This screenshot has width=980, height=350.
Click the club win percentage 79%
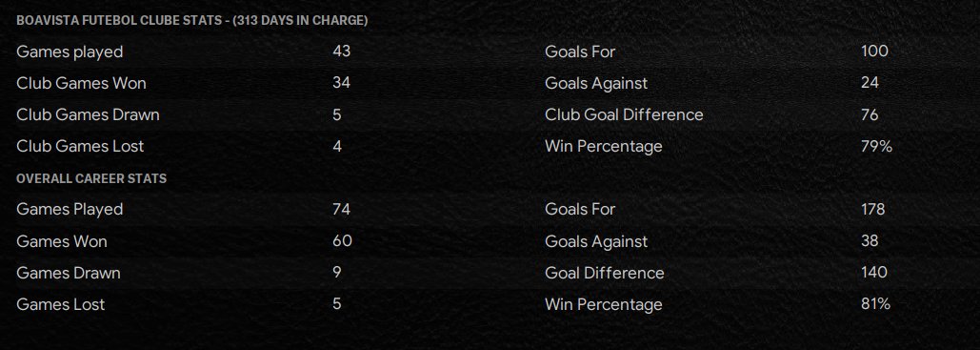[x=876, y=147]
